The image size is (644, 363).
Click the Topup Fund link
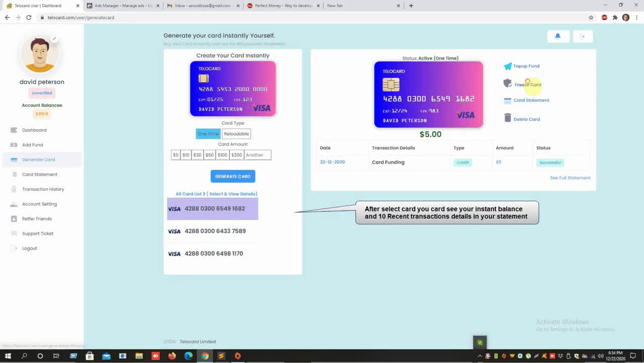point(526,66)
